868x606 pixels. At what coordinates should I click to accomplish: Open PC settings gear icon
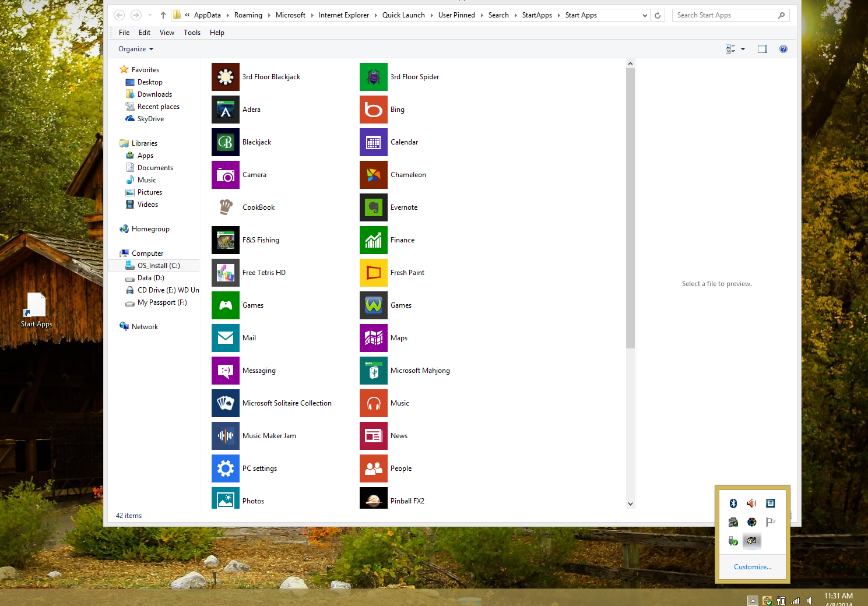click(225, 468)
